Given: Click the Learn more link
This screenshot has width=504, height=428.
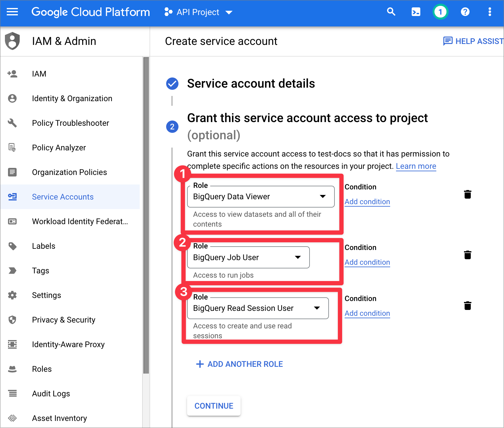Looking at the screenshot, I should click(416, 166).
